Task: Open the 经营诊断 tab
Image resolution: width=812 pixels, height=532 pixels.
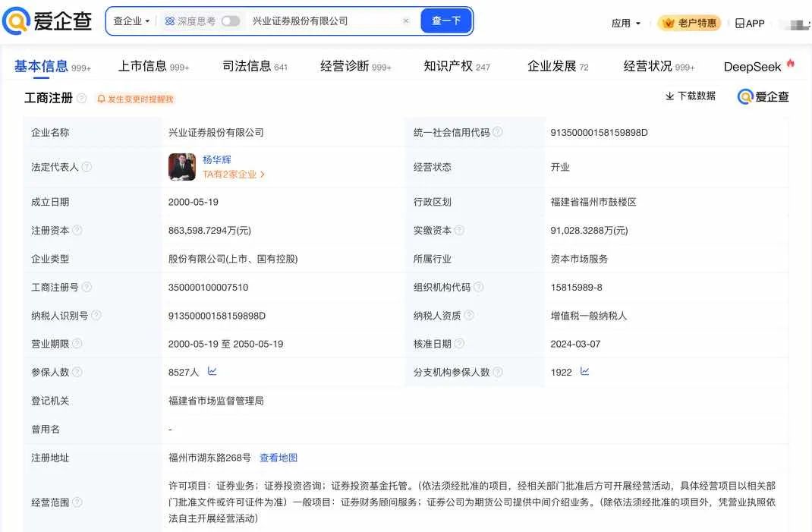Action: 355,66
